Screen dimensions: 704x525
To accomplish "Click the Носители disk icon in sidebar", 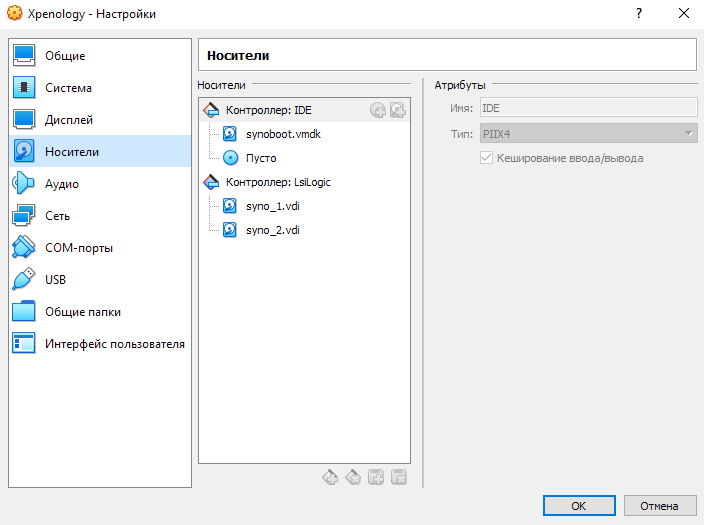I will 24,151.
